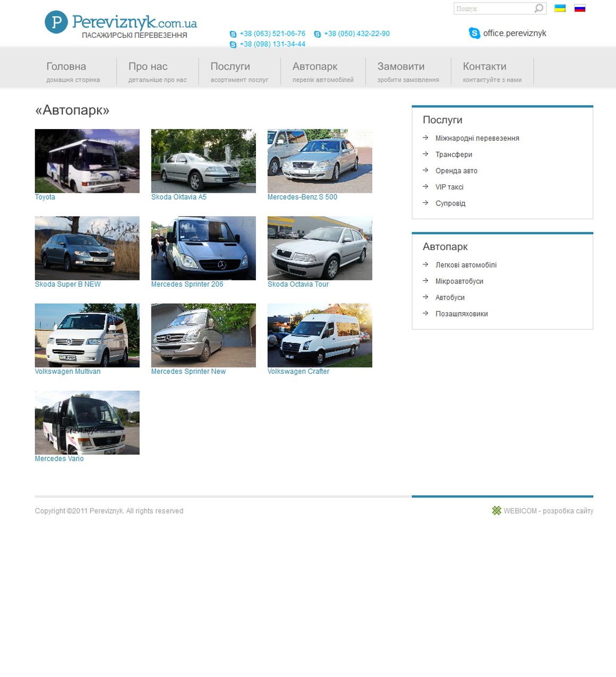The width and height of the screenshot is (616, 677).
Task: Open the Toyota bus thumbnail
Action: tap(87, 161)
